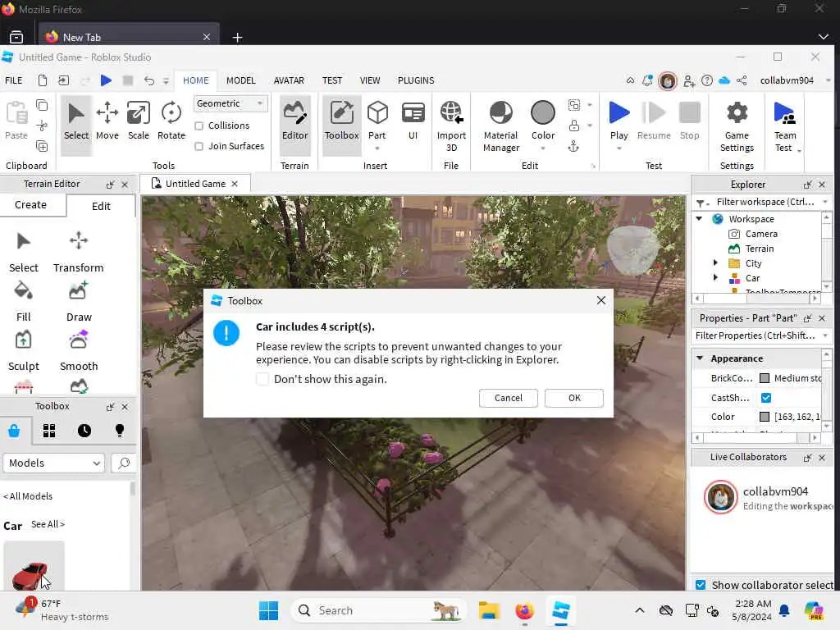Click Import 3D

(451, 126)
